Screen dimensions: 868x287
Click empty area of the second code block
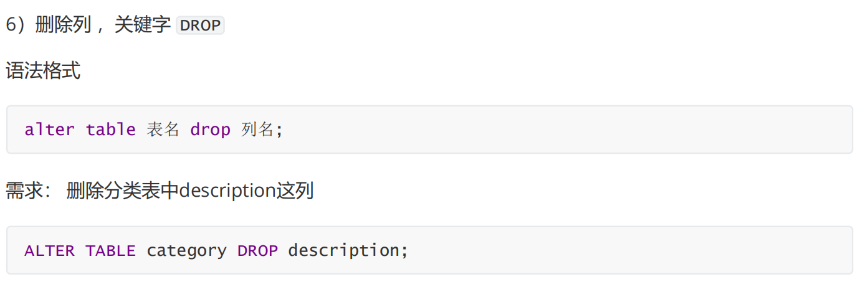(623, 250)
